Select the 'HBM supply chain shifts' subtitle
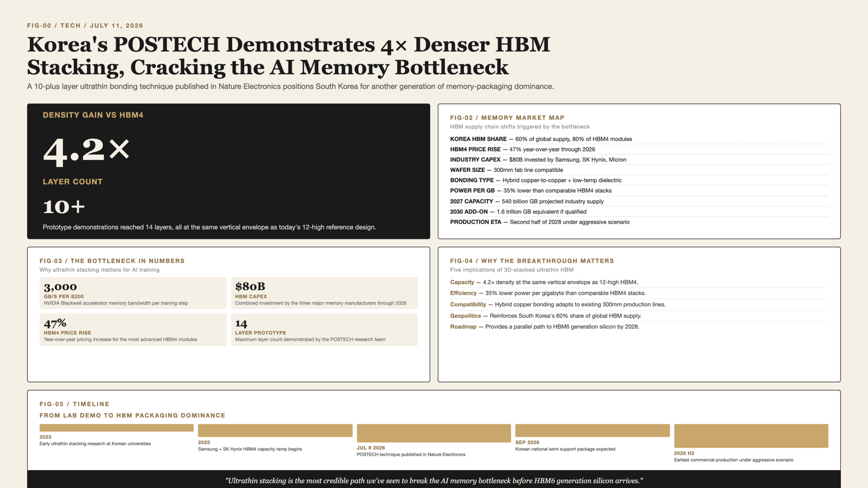Image resolution: width=868 pixels, height=488 pixels. pos(520,127)
